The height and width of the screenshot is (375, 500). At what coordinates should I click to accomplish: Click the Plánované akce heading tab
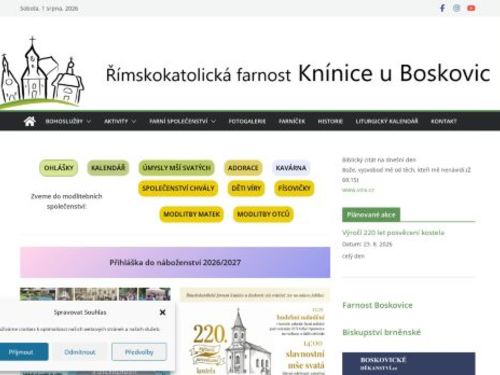(x=371, y=215)
